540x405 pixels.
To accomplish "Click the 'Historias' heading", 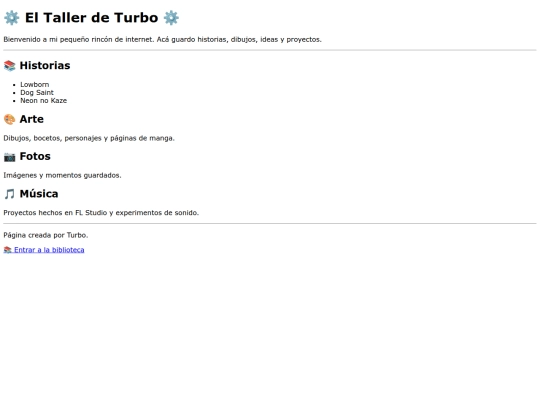I will click(x=45, y=65).
